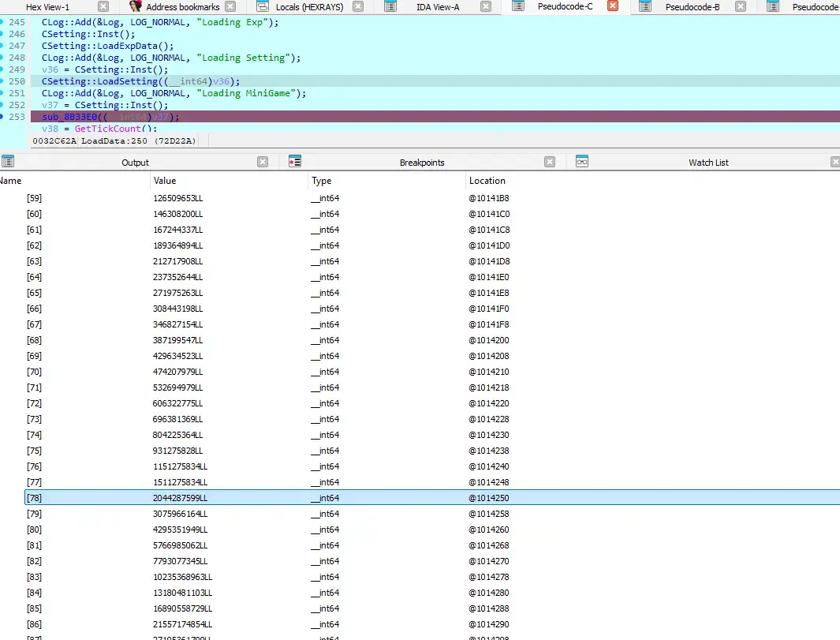840x640 pixels.
Task: Click the Pseudocode-C tab icon
Action: pos(518,6)
